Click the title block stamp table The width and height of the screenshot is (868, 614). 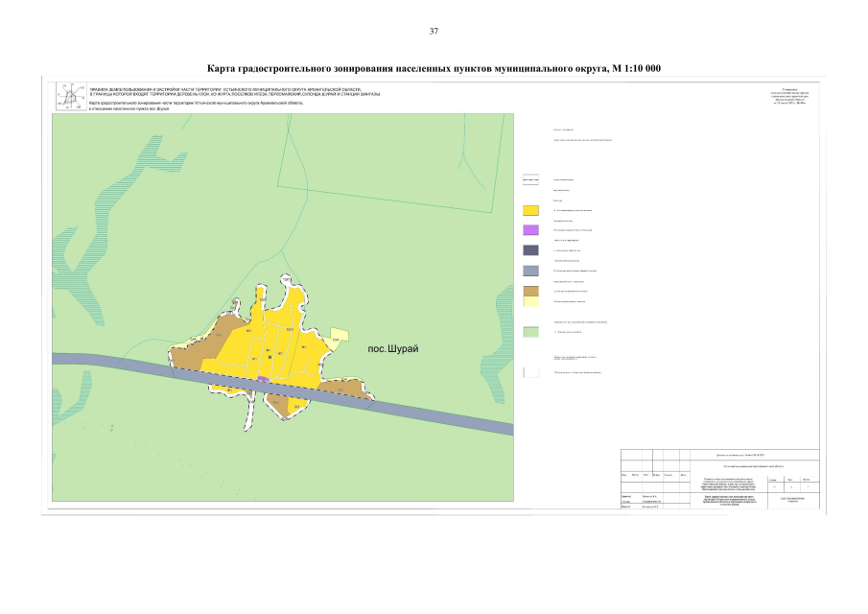click(719, 479)
